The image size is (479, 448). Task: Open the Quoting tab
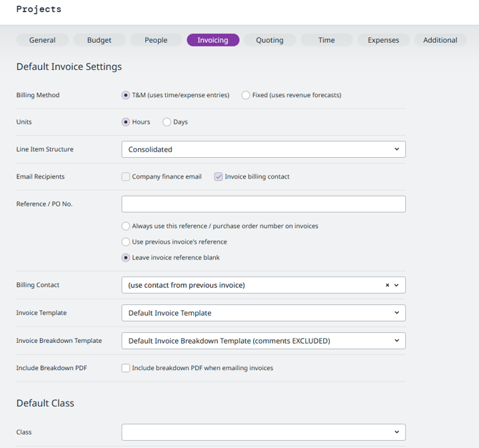[270, 40]
